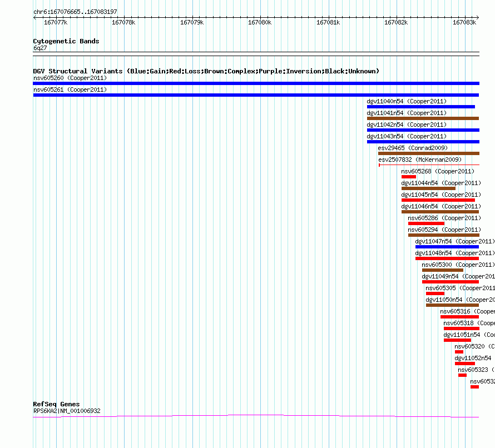Click the Cytogenetic Bands track title
495x448 pixels.
coord(66,41)
